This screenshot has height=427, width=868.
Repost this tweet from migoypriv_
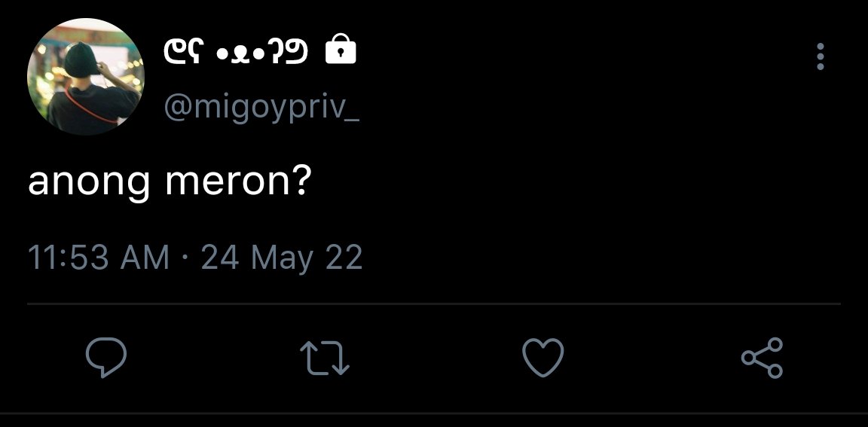pos(325,358)
